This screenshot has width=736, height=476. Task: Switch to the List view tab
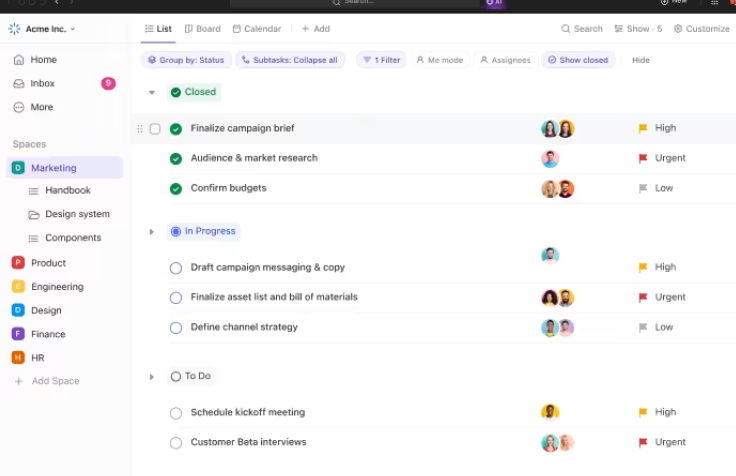pos(158,29)
